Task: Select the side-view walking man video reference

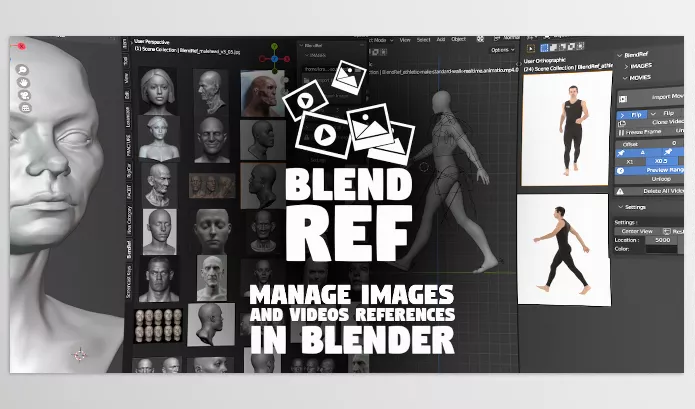Action: coord(564,249)
